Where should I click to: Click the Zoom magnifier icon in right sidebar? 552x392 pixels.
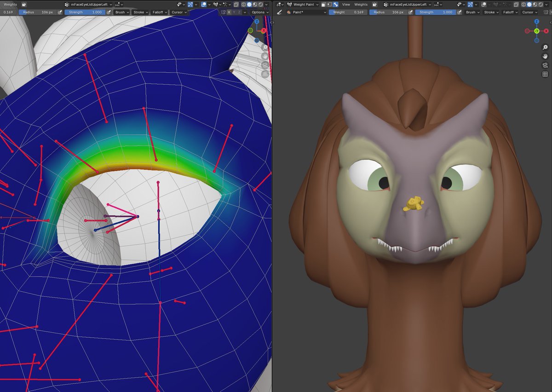coord(545,47)
